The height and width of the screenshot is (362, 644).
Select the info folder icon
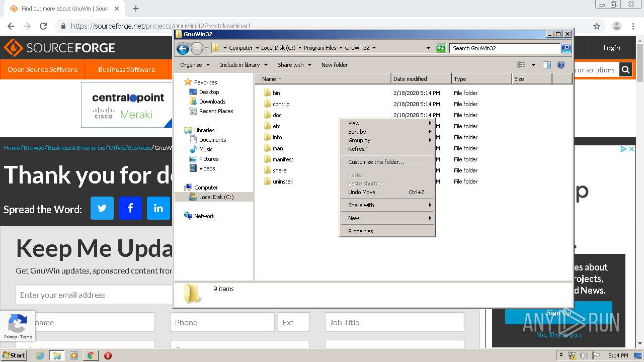click(267, 137)
